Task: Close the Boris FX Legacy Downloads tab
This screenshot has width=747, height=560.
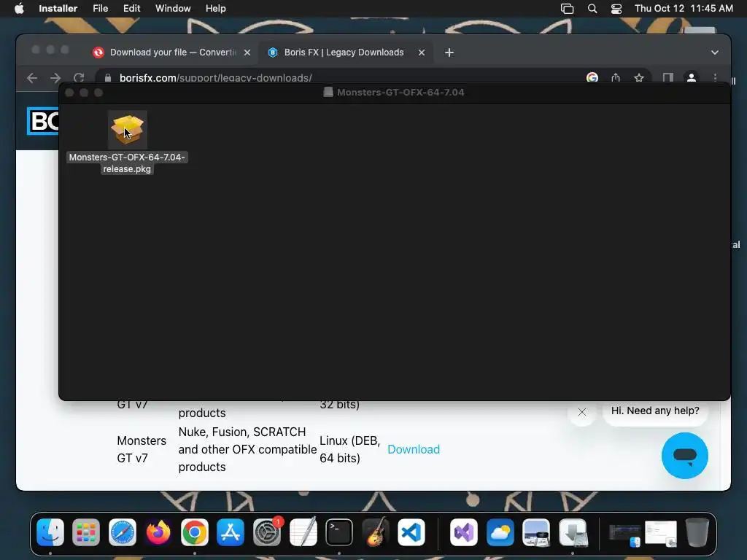Action: tap(422, 52)
